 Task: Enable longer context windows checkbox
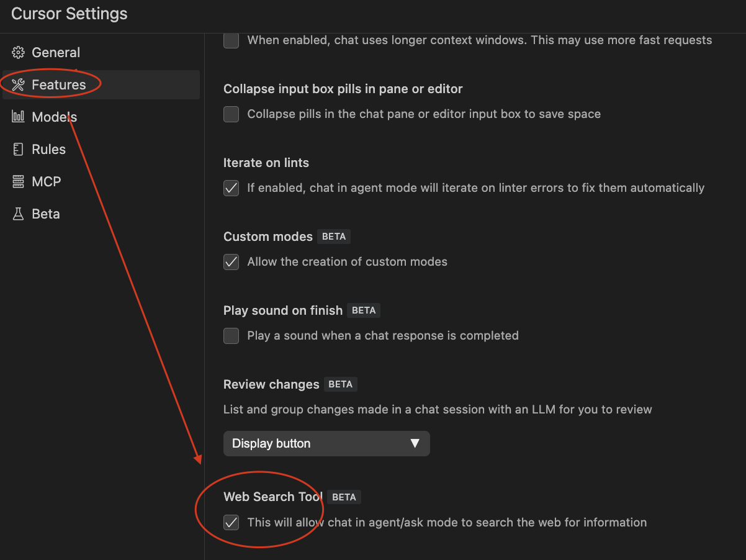tap(231, 40)
